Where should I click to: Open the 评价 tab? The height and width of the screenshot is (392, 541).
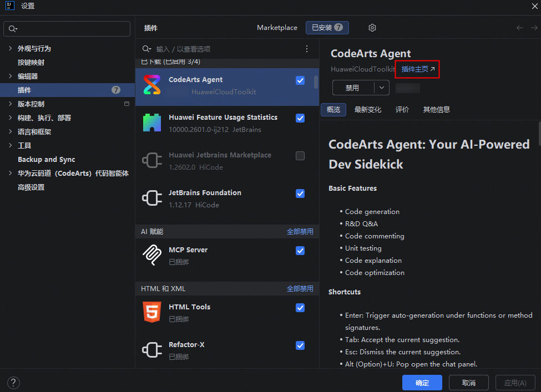pyautogui.click(x=402, y=110)
